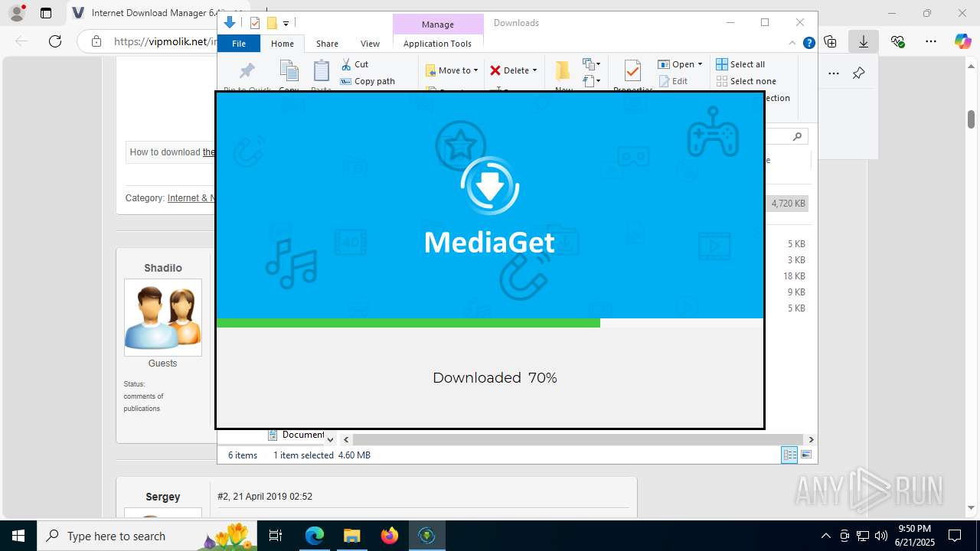The image size is (980, 551).
Task: Click the red Delete X icon
Action: [x=495, y=70]
